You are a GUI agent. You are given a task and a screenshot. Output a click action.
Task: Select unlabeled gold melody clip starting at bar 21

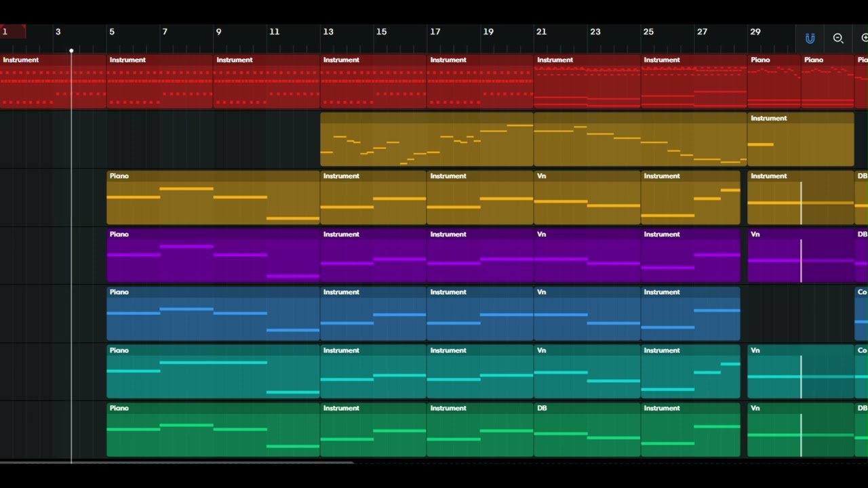click(640, 140)
